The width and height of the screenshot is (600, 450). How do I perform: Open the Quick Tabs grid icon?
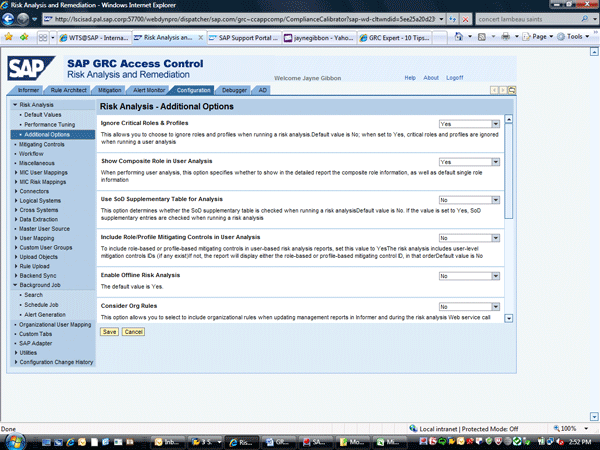point(43,38)
